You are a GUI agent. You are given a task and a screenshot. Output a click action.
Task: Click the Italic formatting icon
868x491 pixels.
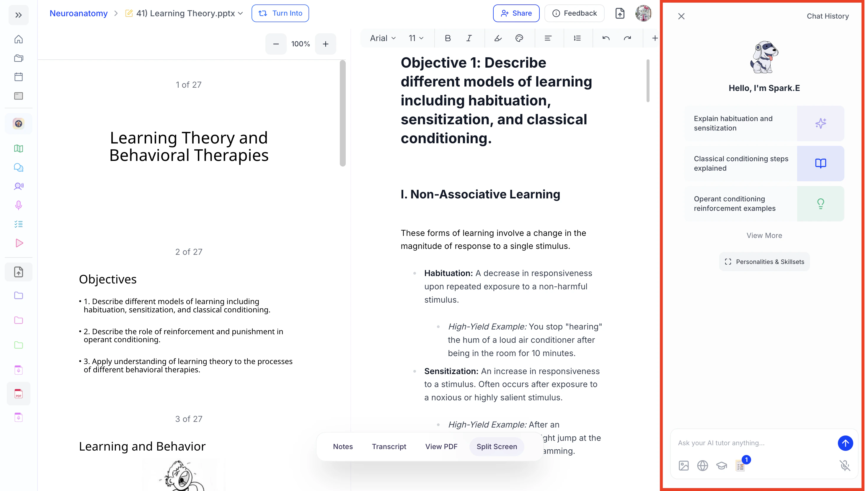pos(469,38)
